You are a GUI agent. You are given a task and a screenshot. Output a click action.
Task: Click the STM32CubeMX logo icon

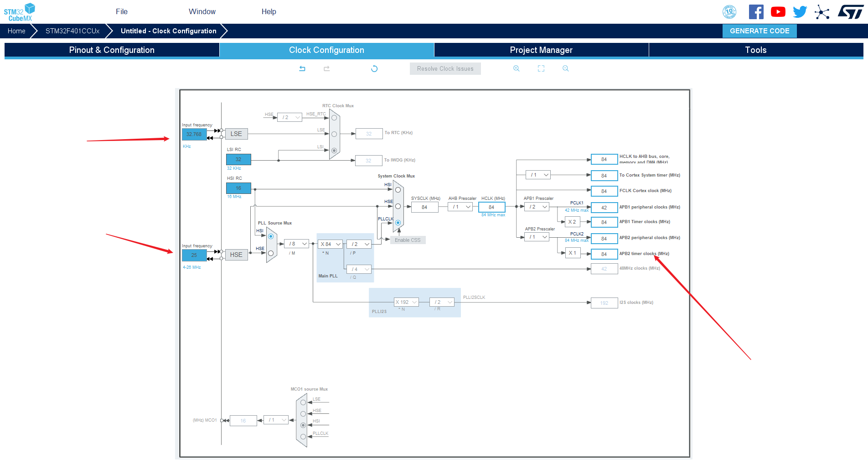point(20,12)
